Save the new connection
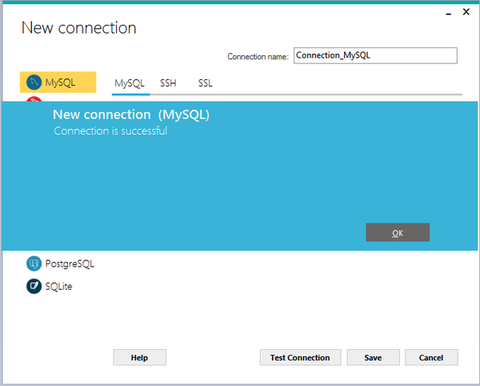Viewport: 480px width, 386px height. [x=373, y=357]
